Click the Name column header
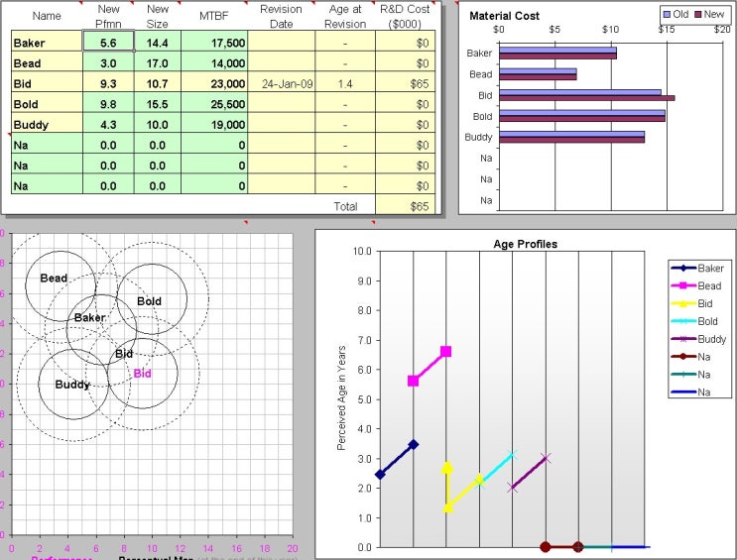The image size is (737, 560). click(47, 16)
